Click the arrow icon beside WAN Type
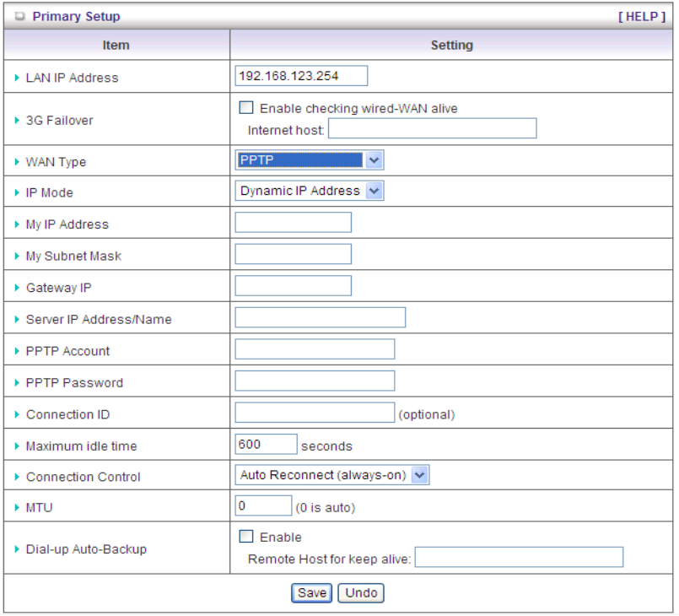The width and height of the screenshot is (679, 616). 18,162
